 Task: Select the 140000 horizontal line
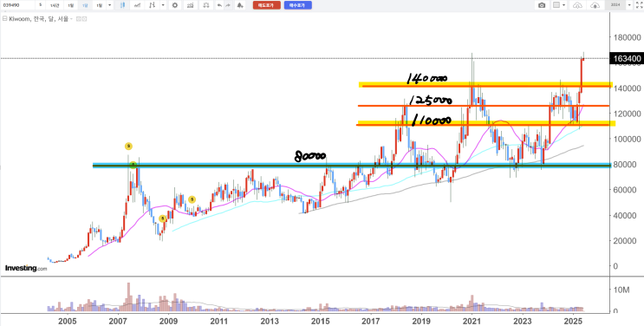click(485, 85)
